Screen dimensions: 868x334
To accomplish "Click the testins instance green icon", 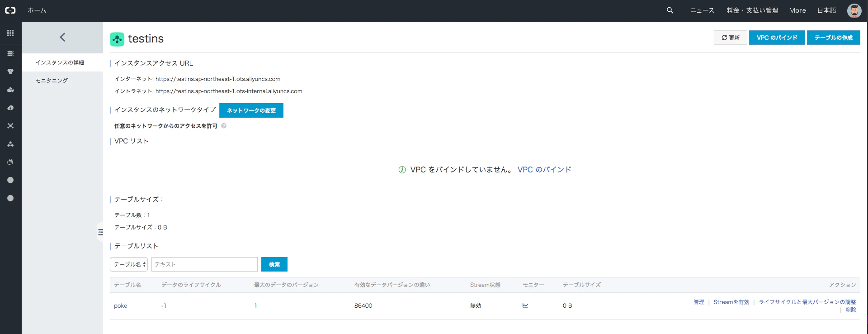I will pos(117,39).
